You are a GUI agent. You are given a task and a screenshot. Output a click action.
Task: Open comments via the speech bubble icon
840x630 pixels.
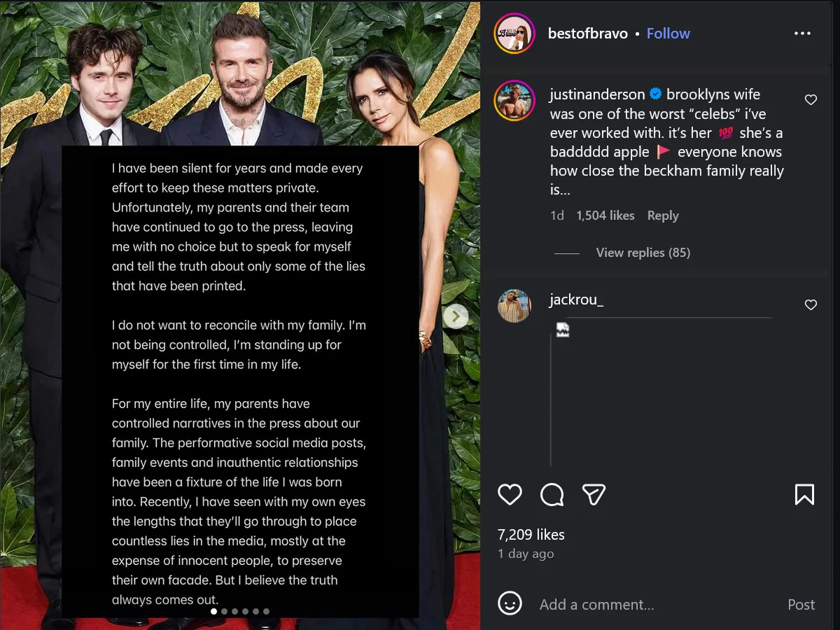(552, 495)
